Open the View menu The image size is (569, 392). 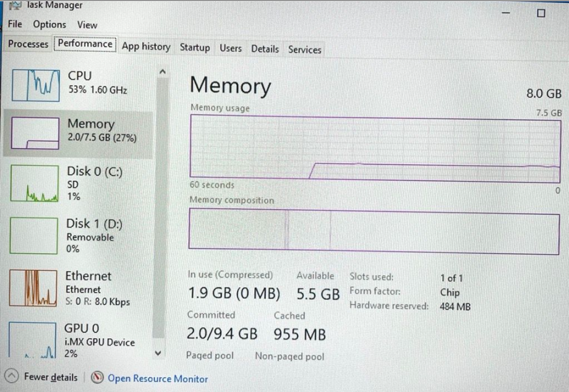[87, 25]
